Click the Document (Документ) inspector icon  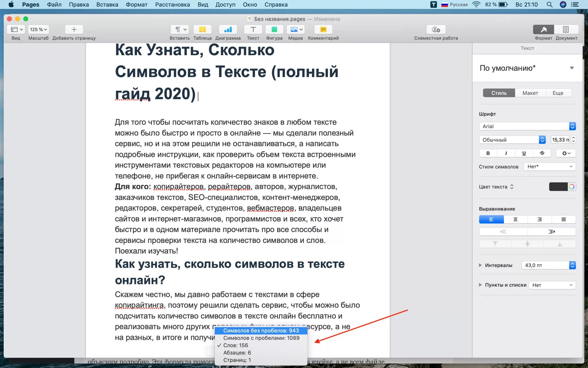566,29
